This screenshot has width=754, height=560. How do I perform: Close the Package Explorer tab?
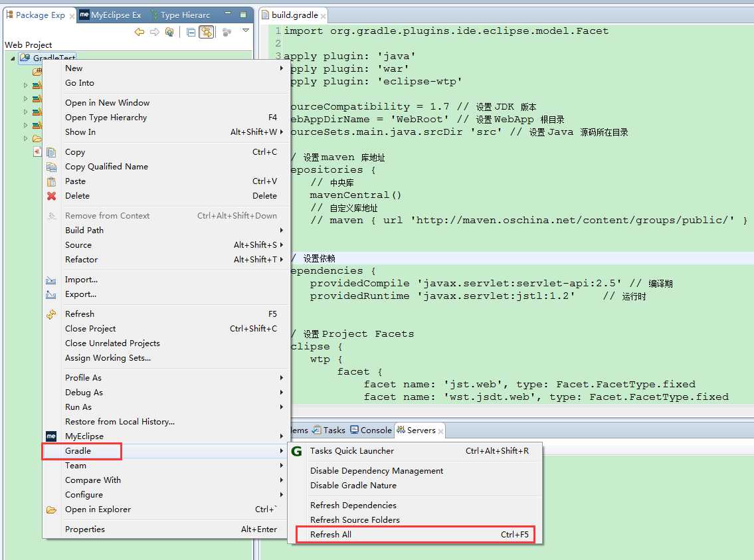tap(72, 17)
